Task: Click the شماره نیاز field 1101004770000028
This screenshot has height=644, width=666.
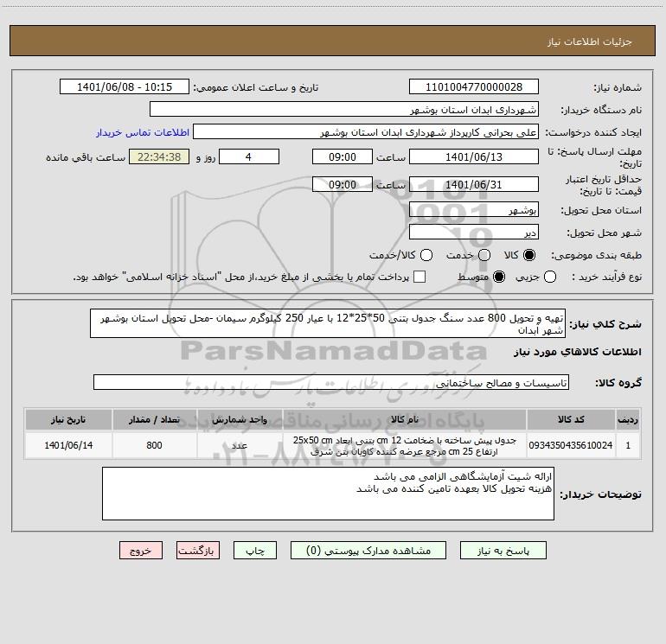Action: (x=474, y=87)
